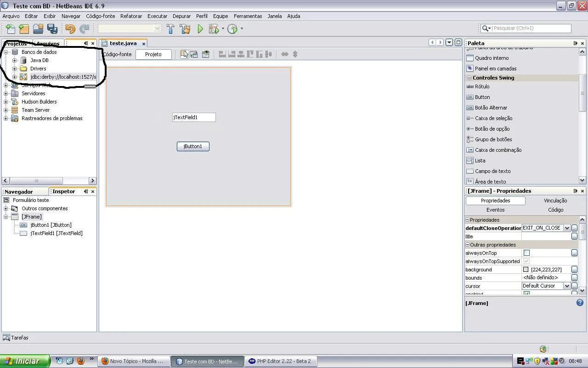This screenshot has width=588, height=368.
Task: Run the project with green play icon
Action: pos(200,29)
